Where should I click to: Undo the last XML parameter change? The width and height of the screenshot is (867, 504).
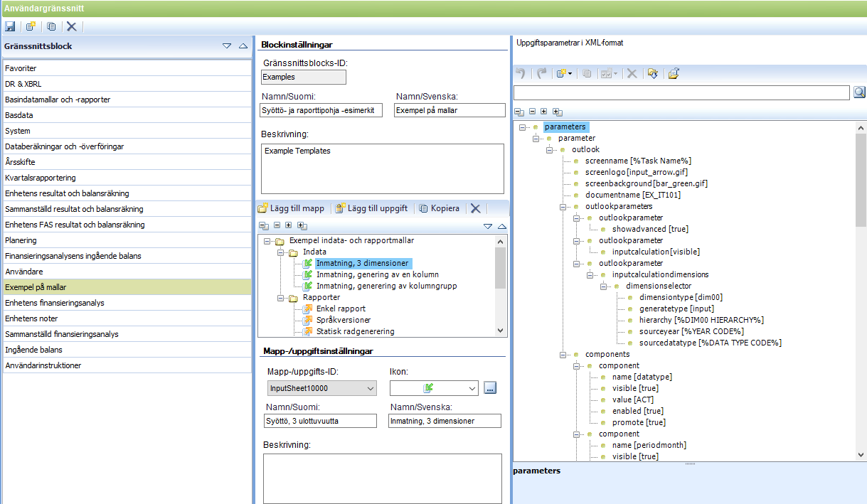click(521, 73)
